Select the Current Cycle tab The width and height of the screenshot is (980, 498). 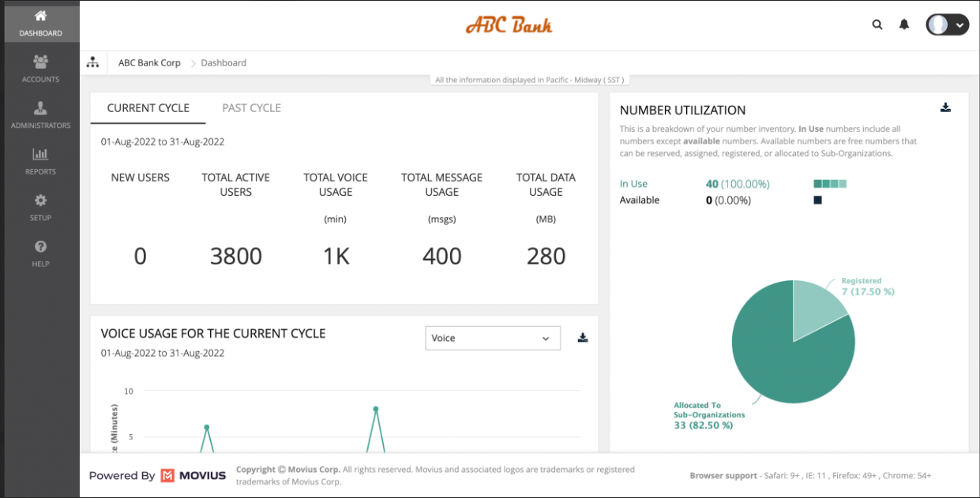148,108
